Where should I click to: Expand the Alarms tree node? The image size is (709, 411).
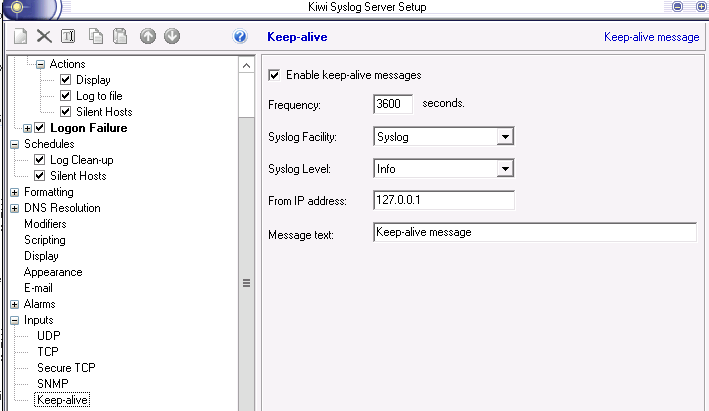pos(14,304)
